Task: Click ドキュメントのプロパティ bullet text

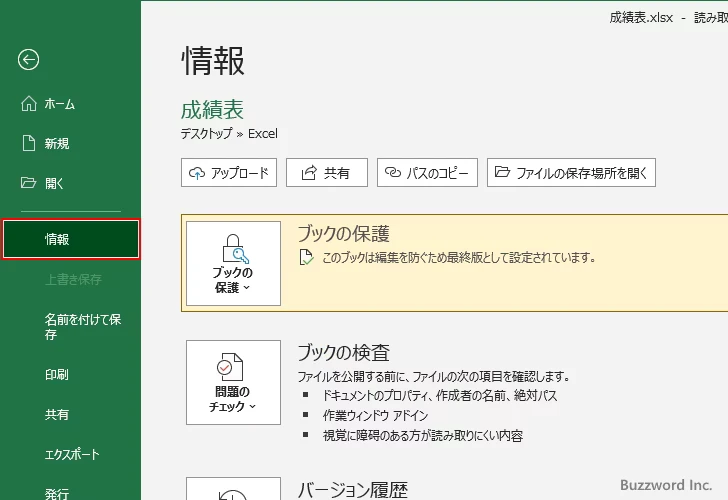Action: 440,396
